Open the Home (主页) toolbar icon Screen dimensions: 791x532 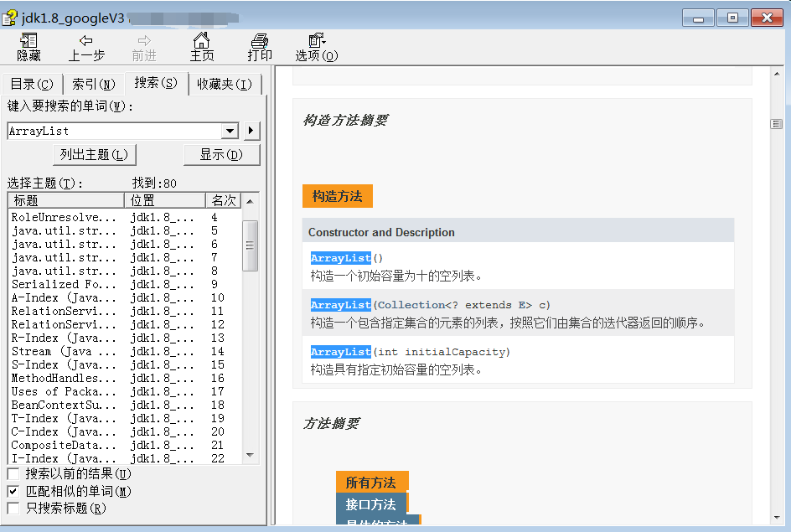pos(202,47)
